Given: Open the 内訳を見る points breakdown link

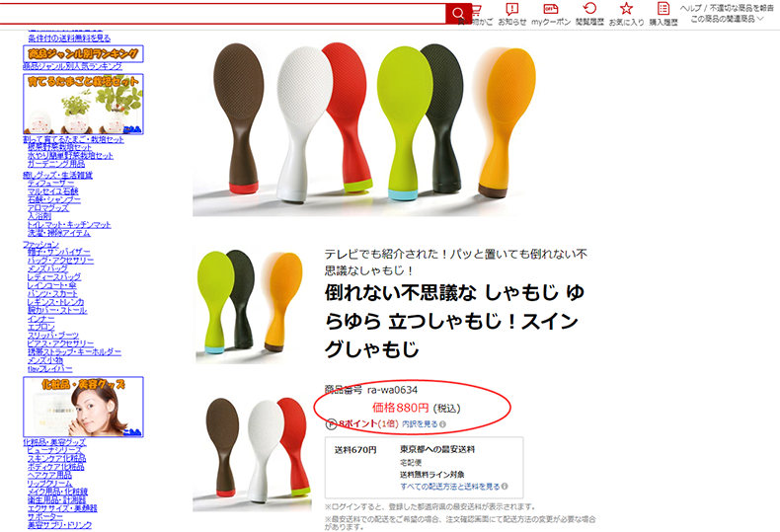Looking at the screenshot, I should [420, 424].
